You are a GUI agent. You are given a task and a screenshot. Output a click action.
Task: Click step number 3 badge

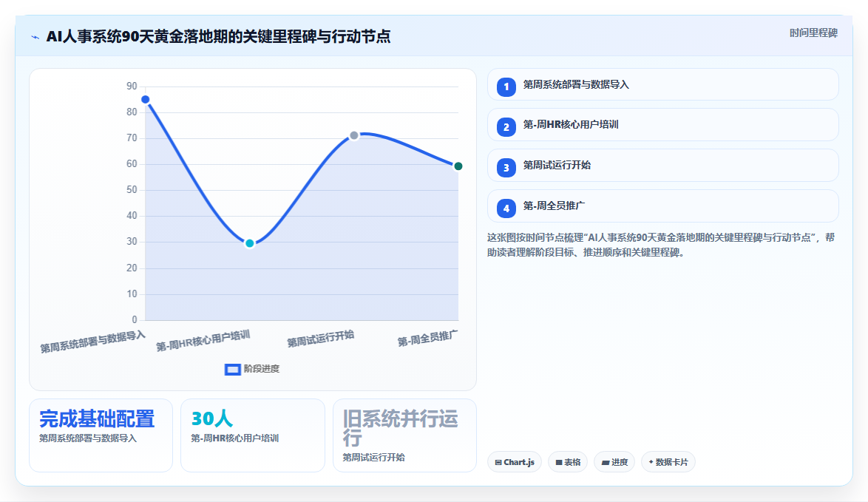506,168
